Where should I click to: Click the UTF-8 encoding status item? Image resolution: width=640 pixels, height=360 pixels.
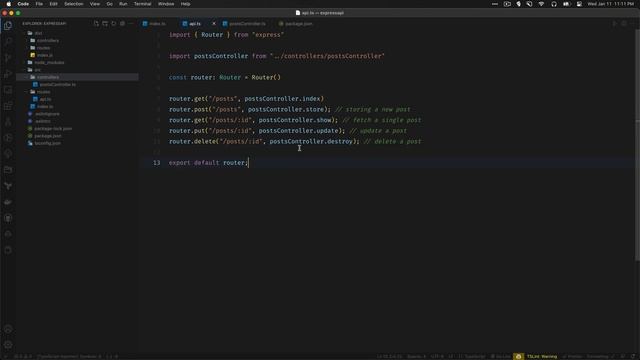point(437,356)
